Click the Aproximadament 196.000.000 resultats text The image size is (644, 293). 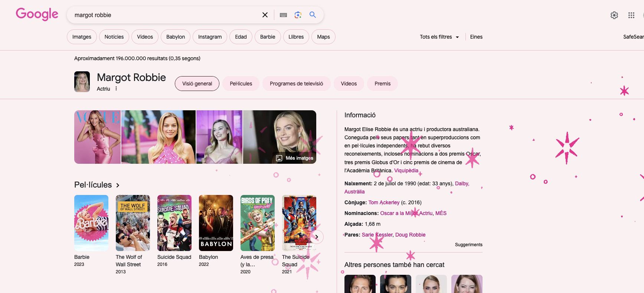point(137,58)
